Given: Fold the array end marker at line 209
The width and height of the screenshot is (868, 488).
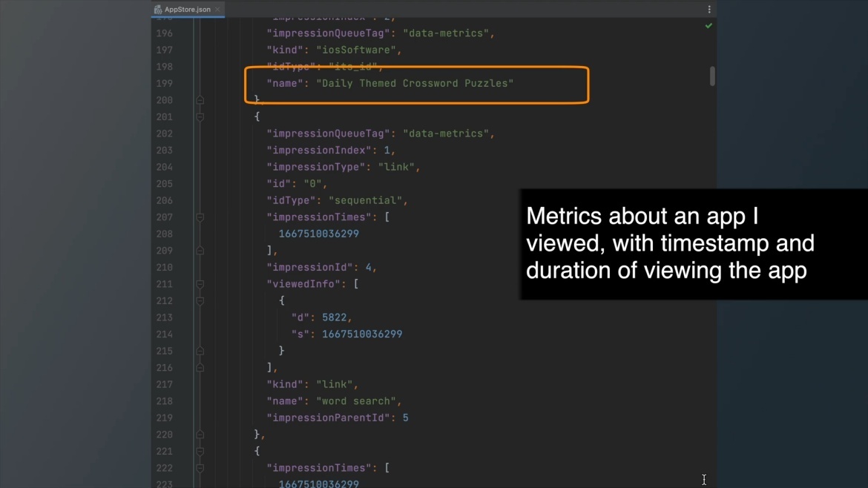Looking at the screenshot, I should pyautogui.click(x=200, y=251).
